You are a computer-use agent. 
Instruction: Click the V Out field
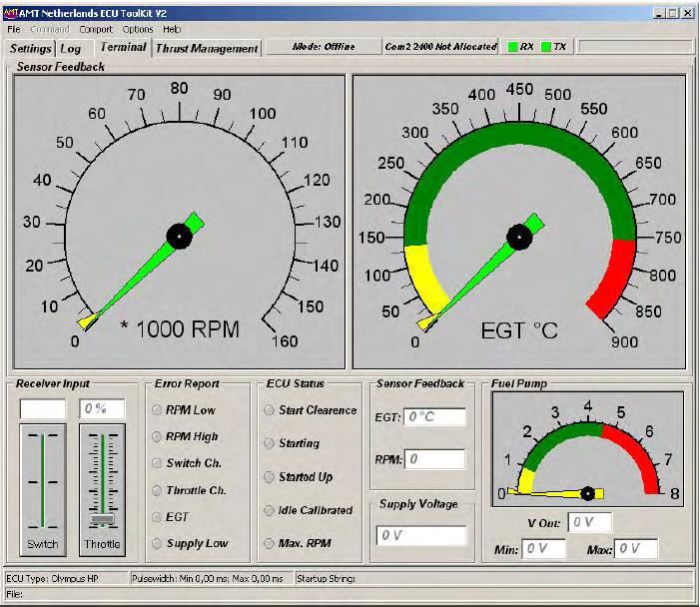(590, 522)
